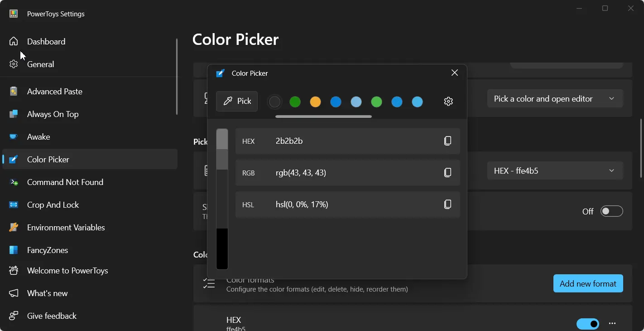Select the light green history swatch

coord(376,102)
